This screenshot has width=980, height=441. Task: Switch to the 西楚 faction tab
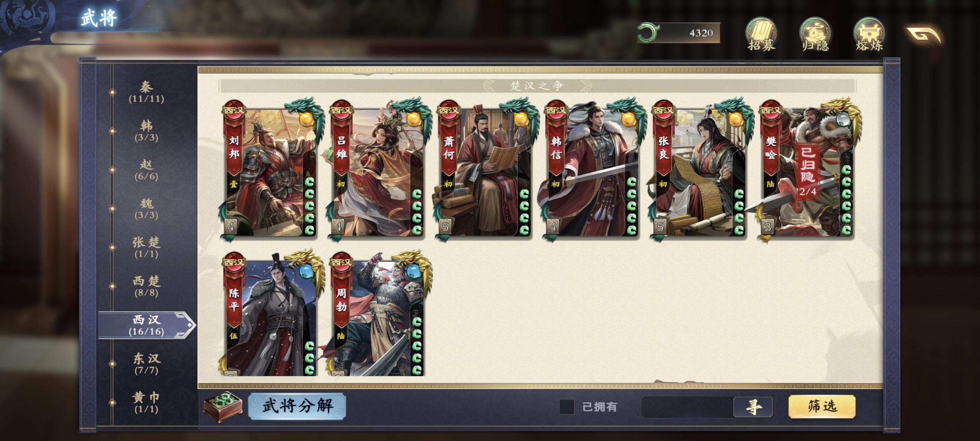(x=146, y=286)
